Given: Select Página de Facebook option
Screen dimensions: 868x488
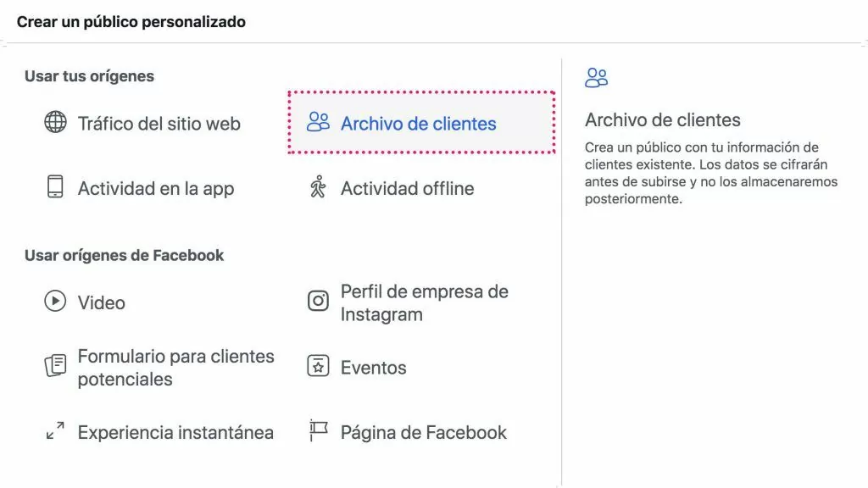Looking at the screenshot, I should [x=408, y=432].
